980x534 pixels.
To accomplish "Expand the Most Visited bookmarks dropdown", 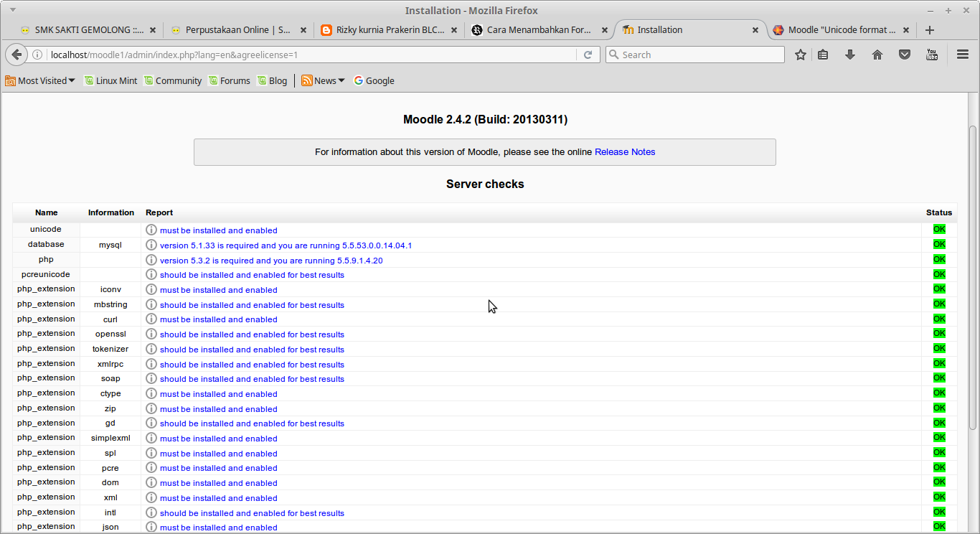I will click(x=40, y=81).
